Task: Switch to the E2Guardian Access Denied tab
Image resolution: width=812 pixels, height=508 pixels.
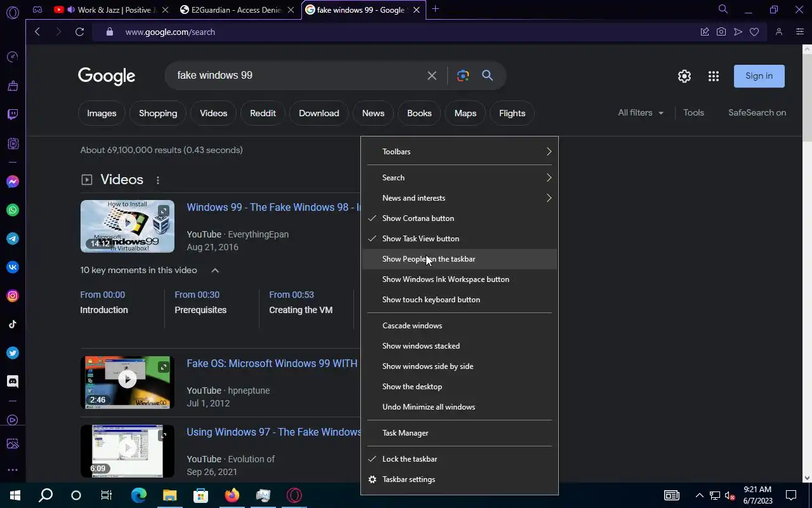Action: click(x=237, y=10)
